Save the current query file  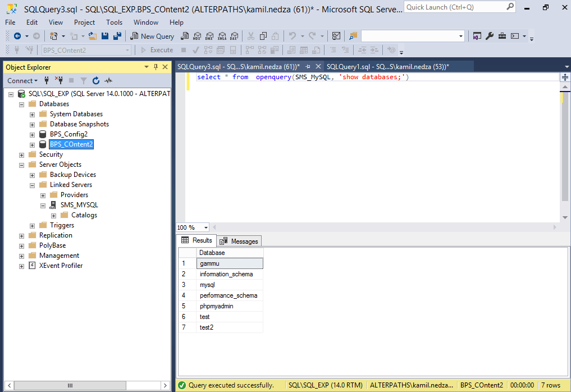(106, 36)
